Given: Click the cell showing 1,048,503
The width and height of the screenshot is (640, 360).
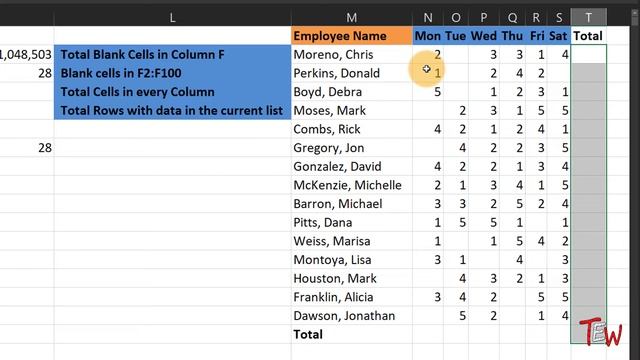Looking at the screenshot, I should 27,54.
